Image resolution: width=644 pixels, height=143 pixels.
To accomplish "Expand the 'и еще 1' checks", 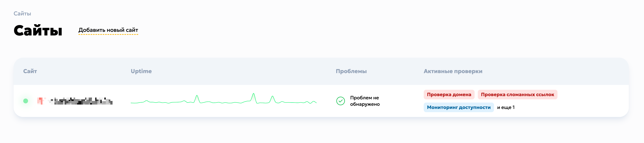I will tap(506, 107).
